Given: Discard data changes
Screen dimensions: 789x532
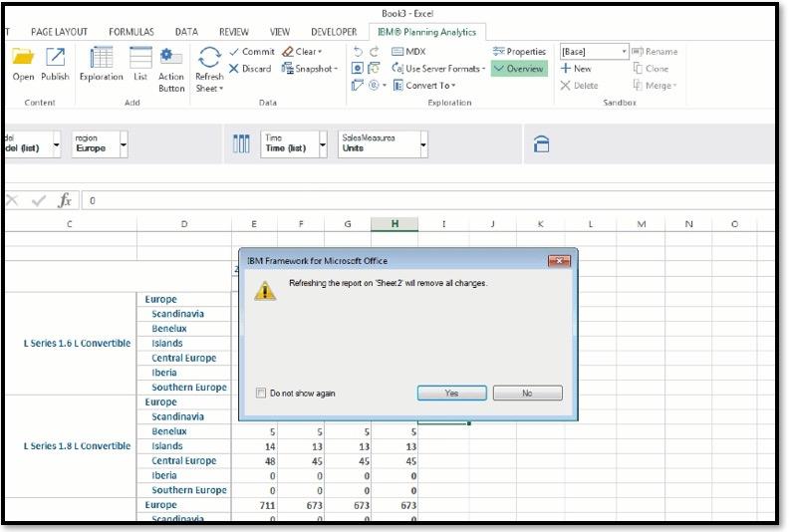Looking at the screenshot, I should [250, 69].
